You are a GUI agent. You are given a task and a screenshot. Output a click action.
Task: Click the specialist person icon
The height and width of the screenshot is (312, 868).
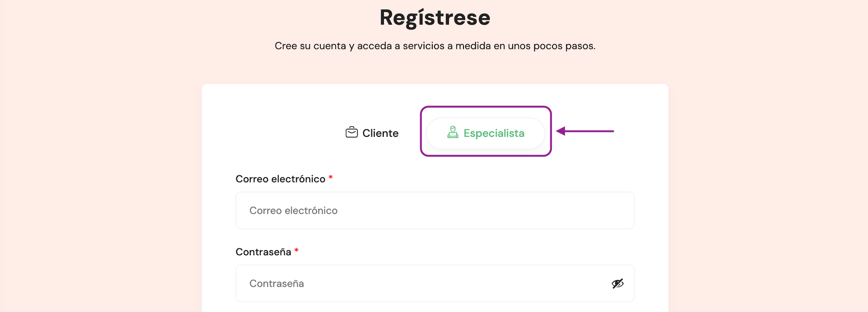pyautogui.click(x=453, y=132)
